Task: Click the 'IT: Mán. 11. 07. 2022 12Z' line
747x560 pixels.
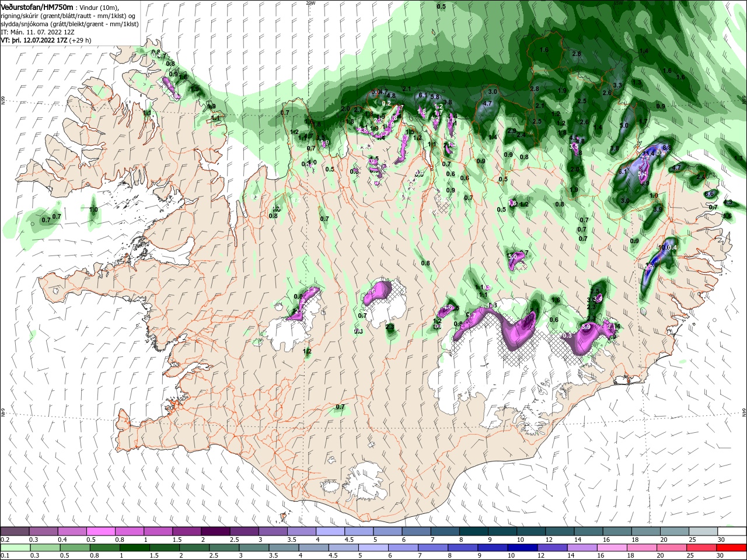Action: point(37,32)
